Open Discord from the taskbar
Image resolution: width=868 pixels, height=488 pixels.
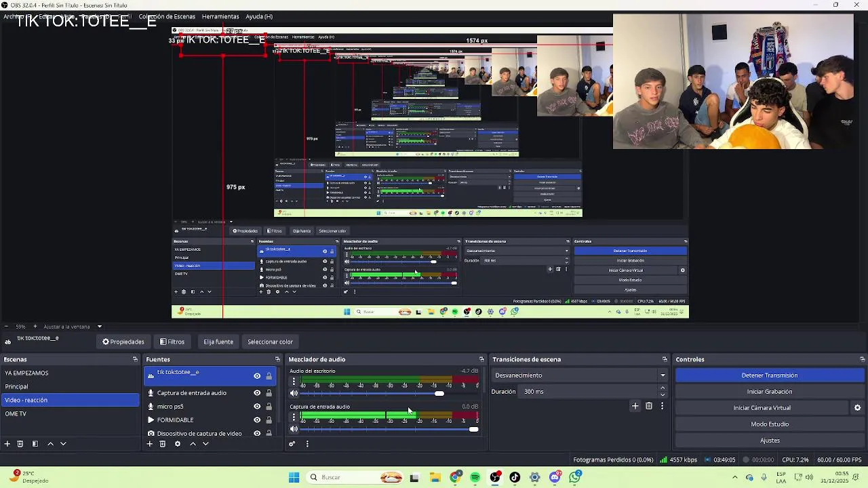(x=555, y=477)
